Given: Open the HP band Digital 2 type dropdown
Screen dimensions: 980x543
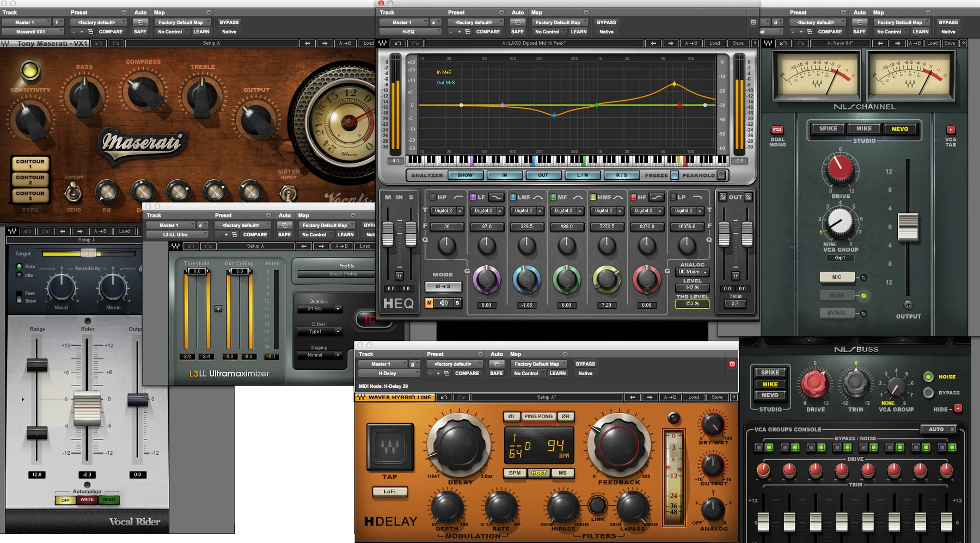Looking at the screenshot, I should point(447,211).
